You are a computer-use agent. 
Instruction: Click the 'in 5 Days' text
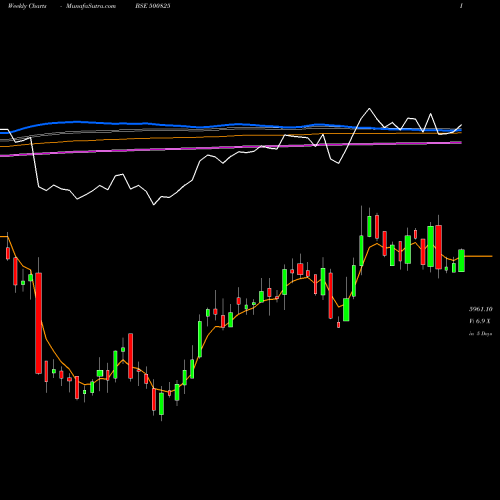[x=480, y=334]
